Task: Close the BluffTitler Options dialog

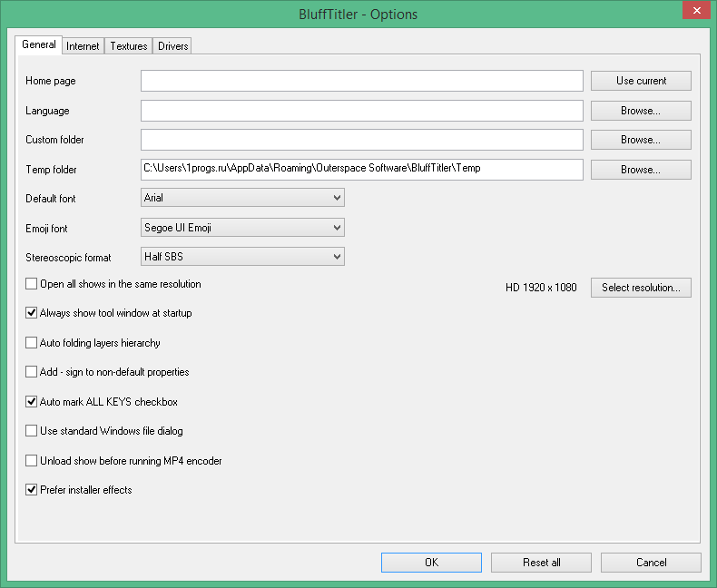Action: point(694,11)
